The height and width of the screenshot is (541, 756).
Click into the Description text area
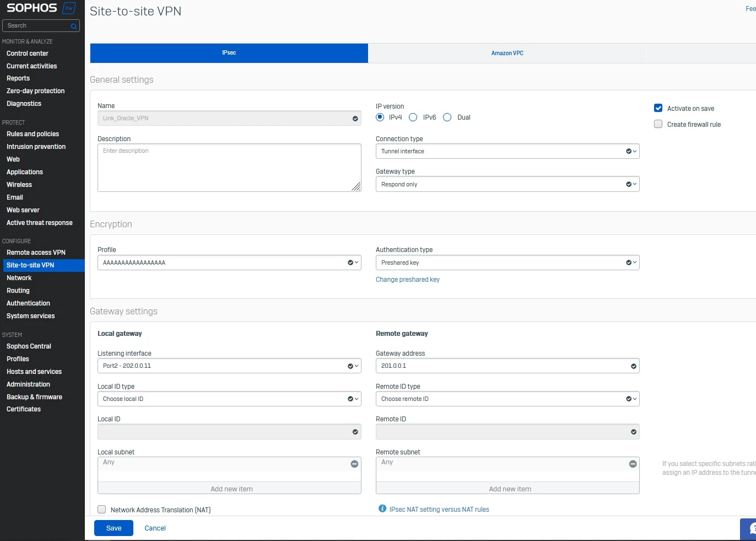229,168
